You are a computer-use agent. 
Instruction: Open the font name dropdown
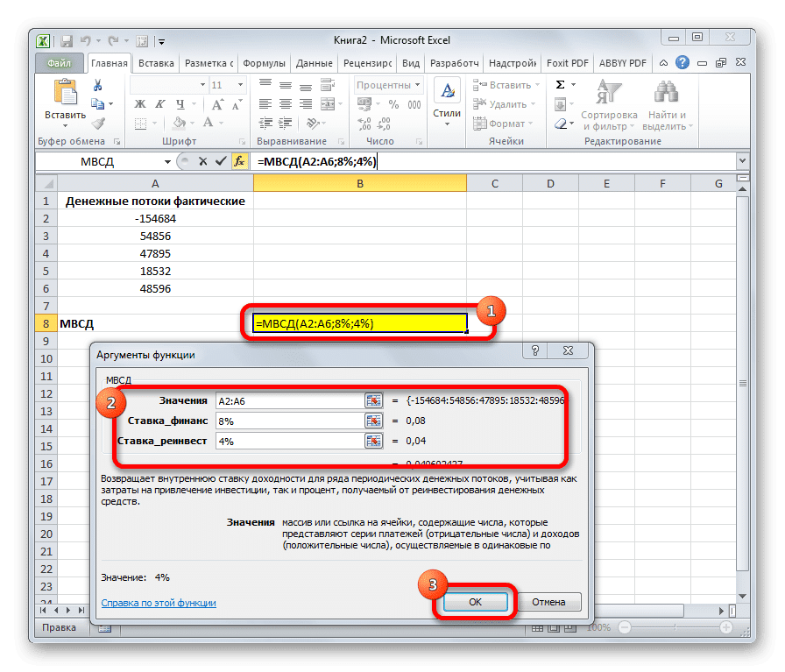point(202,85)
